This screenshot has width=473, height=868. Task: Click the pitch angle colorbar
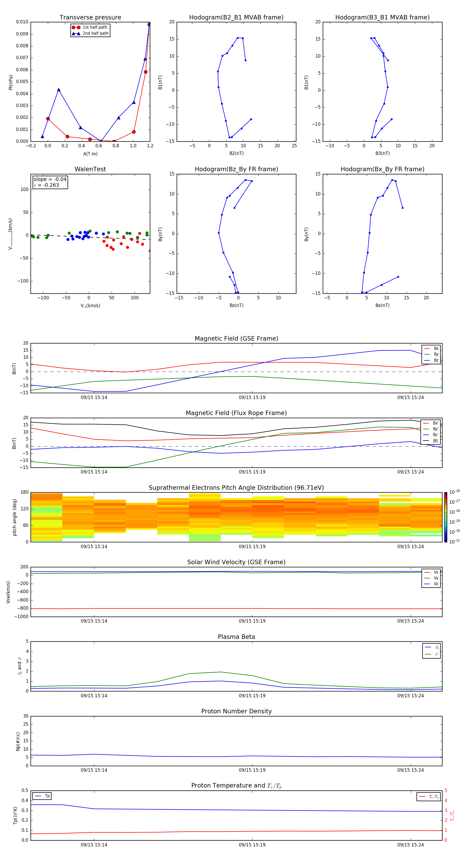445,517
